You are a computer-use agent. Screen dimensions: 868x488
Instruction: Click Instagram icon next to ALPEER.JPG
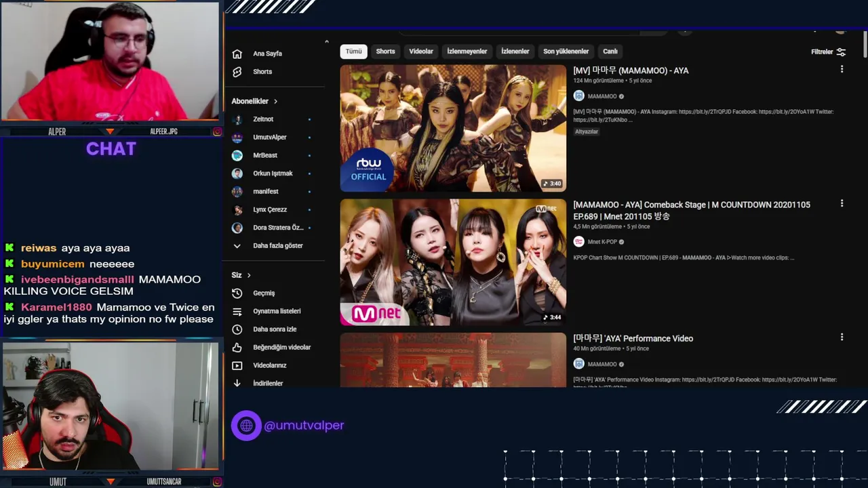[217, 131]
